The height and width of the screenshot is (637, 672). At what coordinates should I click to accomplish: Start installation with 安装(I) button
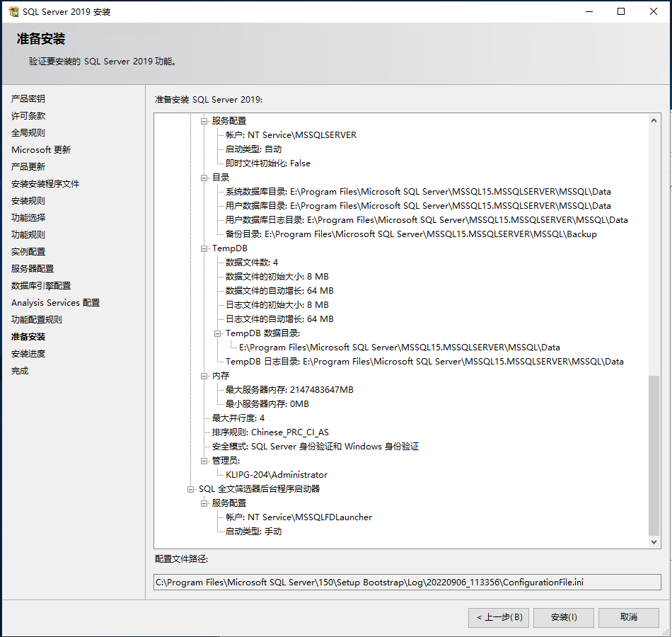coord(564,617)
